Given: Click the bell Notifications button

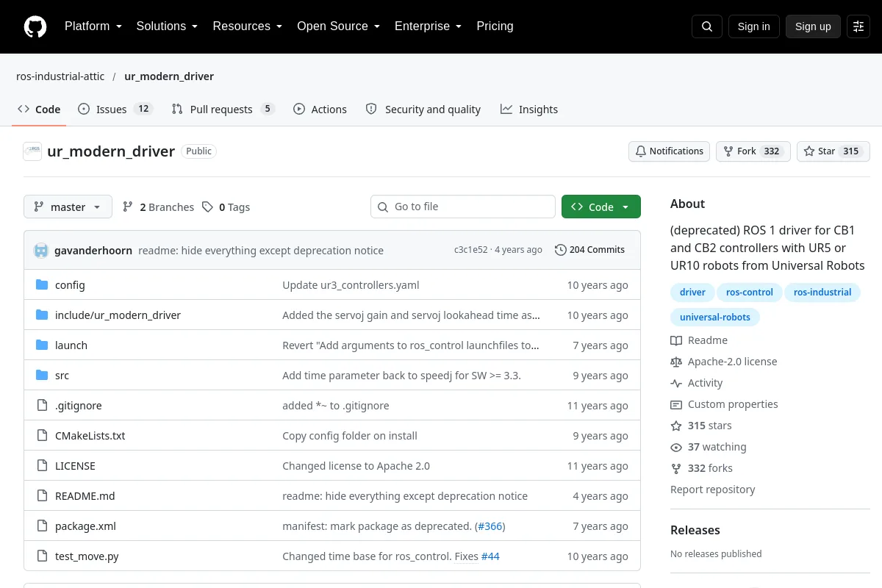Looking at the screenshot, I should [669, 151].
